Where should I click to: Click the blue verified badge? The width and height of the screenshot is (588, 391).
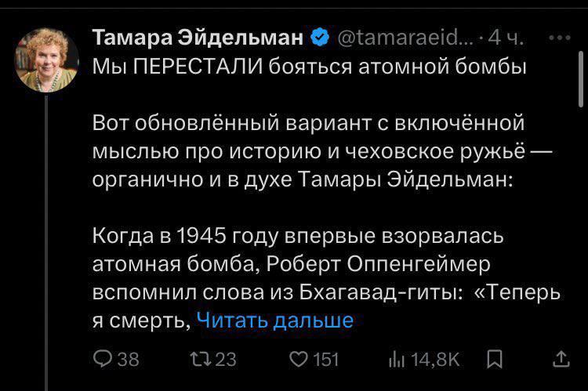pos(320,38)
